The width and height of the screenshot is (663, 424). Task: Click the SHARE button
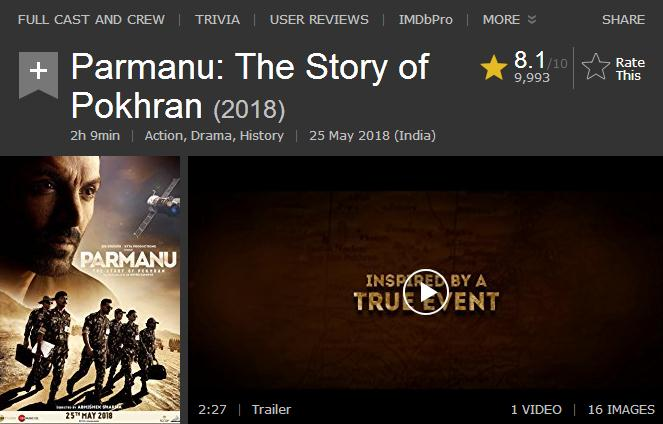[x=624, y=19]
